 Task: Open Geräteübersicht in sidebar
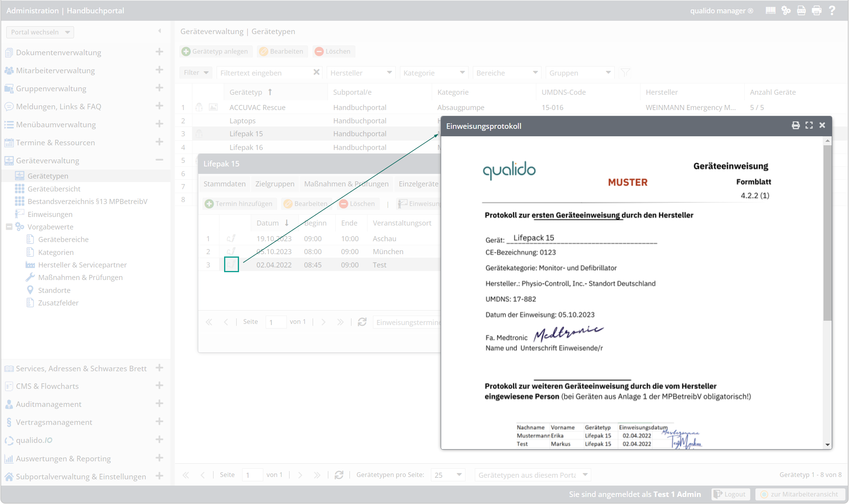tap(54, 189)
